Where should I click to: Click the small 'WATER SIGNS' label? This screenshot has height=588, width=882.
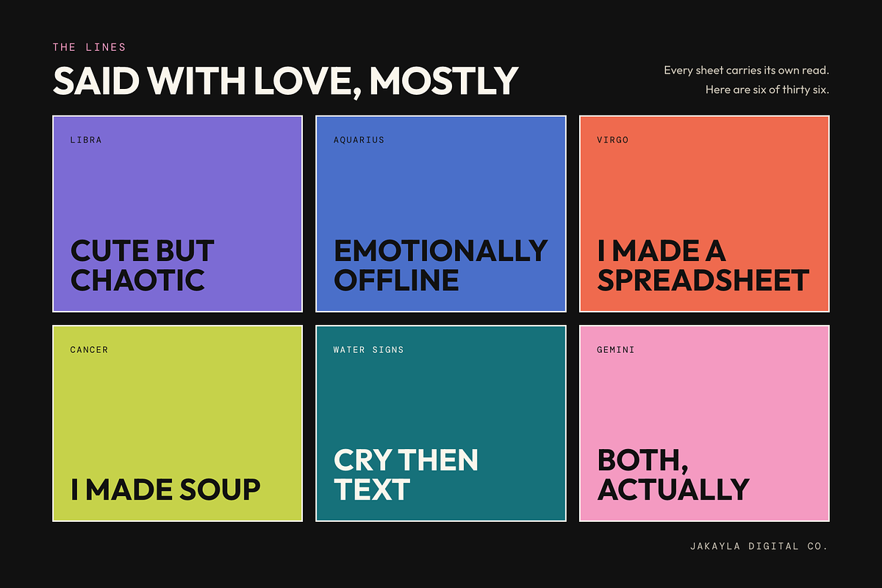click(x=369, y=350)
